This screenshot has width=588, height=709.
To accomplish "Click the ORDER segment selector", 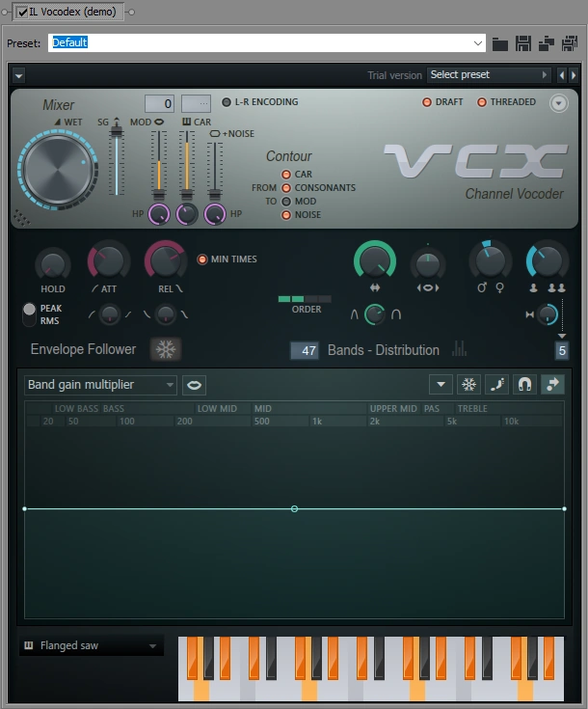I will [305, 299].
